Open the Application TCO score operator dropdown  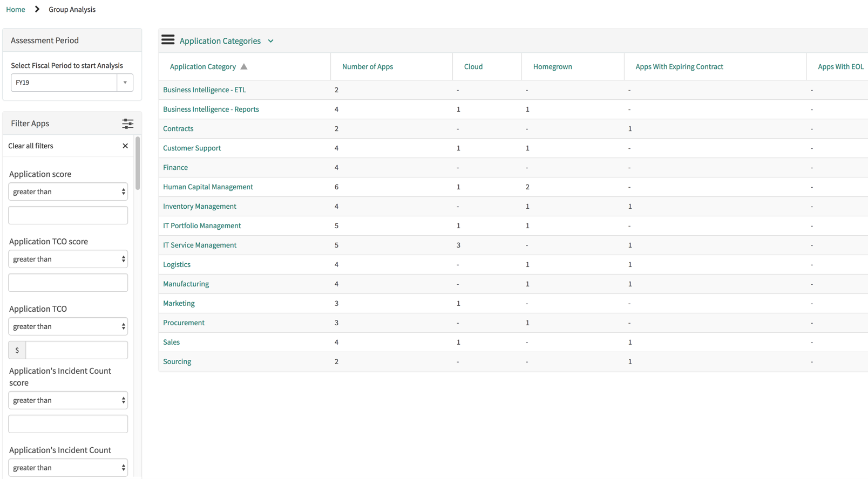(68, 259)
